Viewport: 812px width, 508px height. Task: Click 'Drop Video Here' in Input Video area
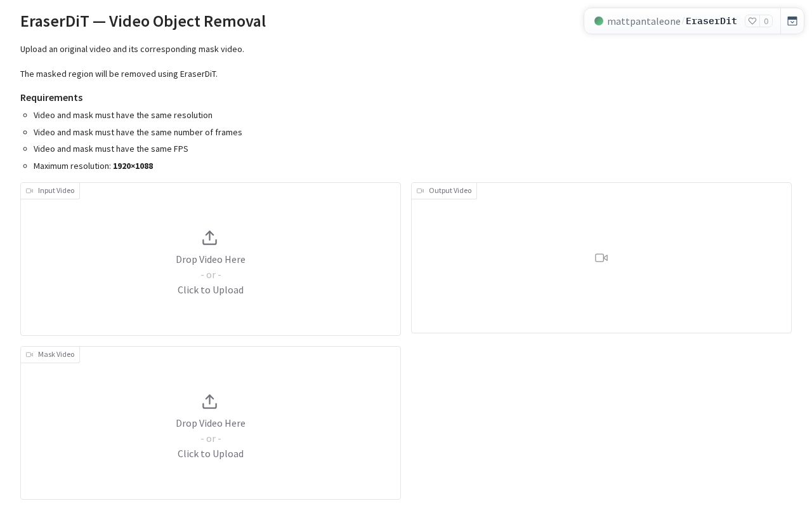coord(211,259)
